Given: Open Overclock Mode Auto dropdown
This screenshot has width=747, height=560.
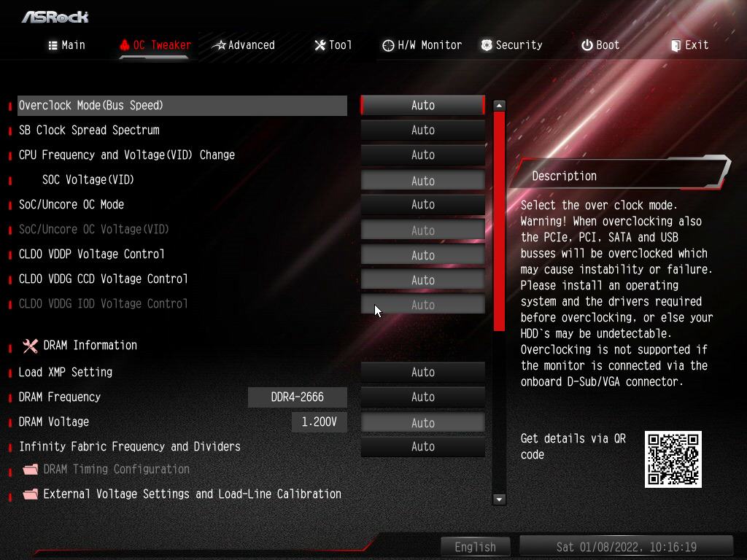Looking at the screenshot, I should point(422,105).
